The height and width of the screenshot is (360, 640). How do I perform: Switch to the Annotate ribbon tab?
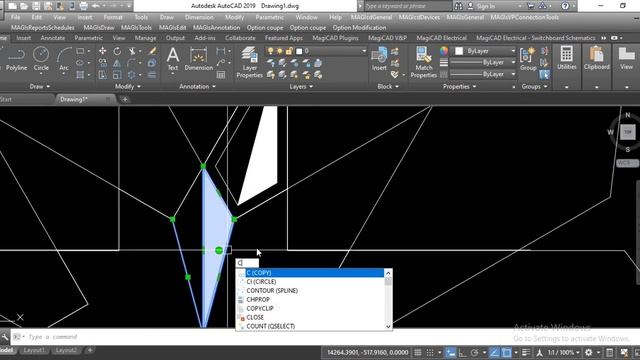pos(53,38)
